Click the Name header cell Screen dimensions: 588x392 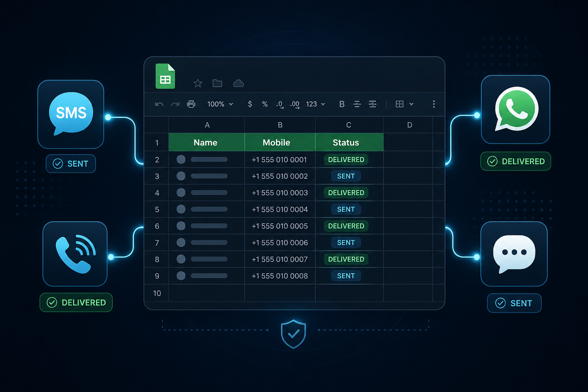(207, 142)
